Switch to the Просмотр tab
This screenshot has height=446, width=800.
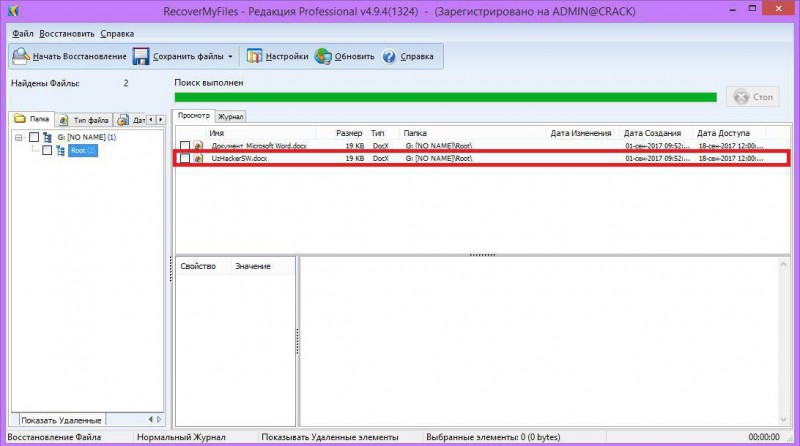click(194, 116)
